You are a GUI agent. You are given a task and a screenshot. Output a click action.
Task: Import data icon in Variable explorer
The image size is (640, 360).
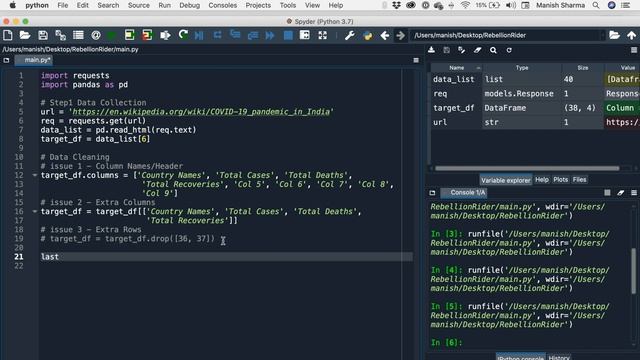pos(431,50)
